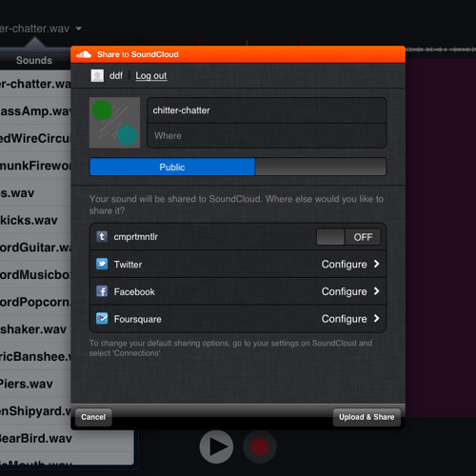The width and height of the screenshot is (476, 476).
Task: Click the SoundCloud cloud logo icon
Action: pyautogui.click(x=84, y=54)
